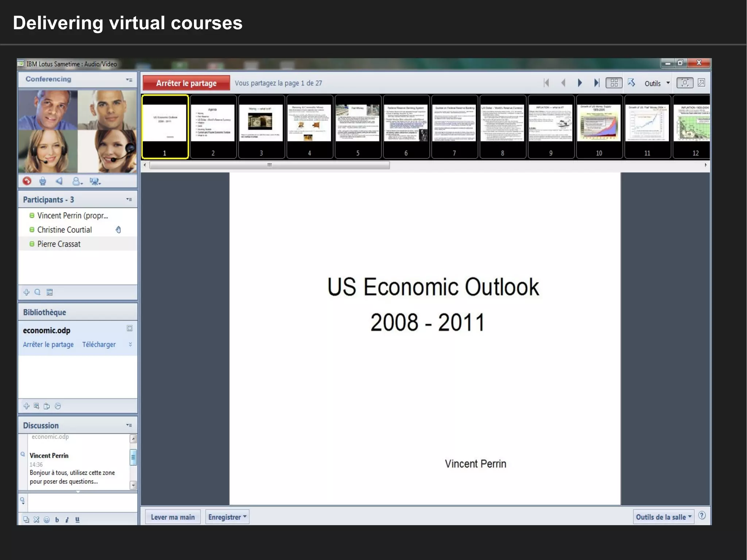Toggle slide thumbnail grid view
The height and width of the screenshot is (560, 747).
614,83
